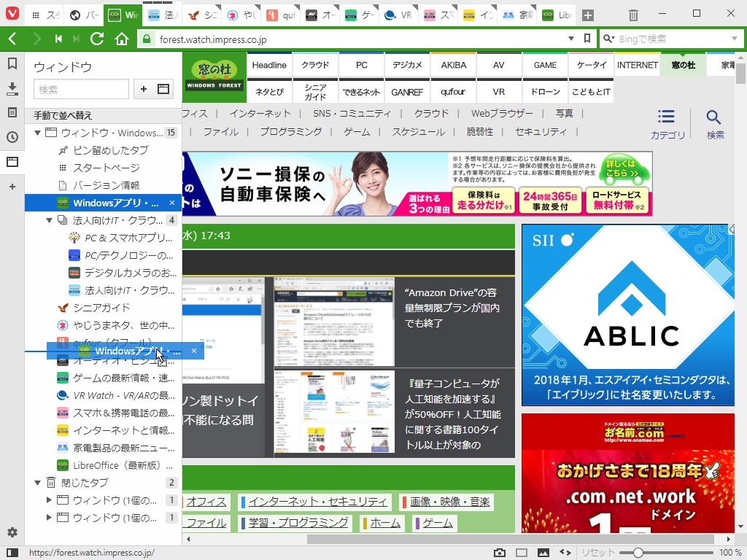Click the 検索 search field in the Windows panel
This screenshot has width=747, height=560.
[80, 89]
